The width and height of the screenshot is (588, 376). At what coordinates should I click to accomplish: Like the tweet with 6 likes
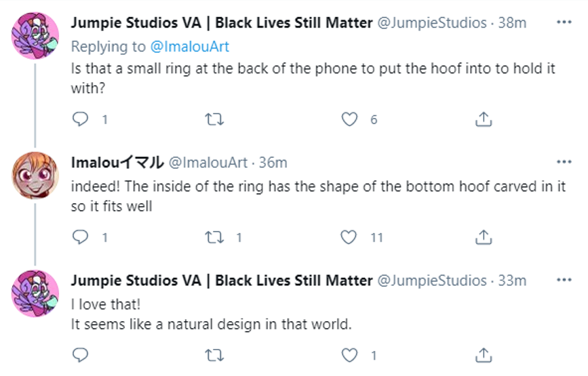(349, 120)
